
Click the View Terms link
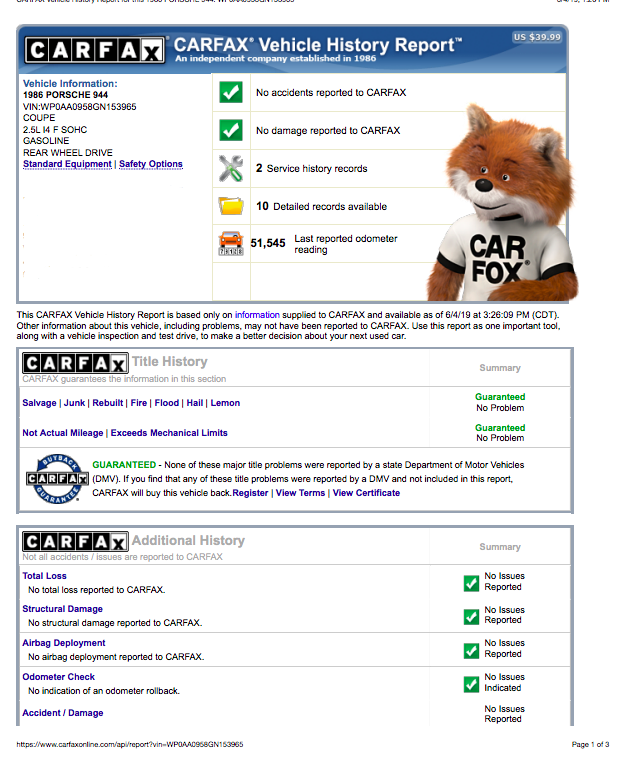coord(300,493)
